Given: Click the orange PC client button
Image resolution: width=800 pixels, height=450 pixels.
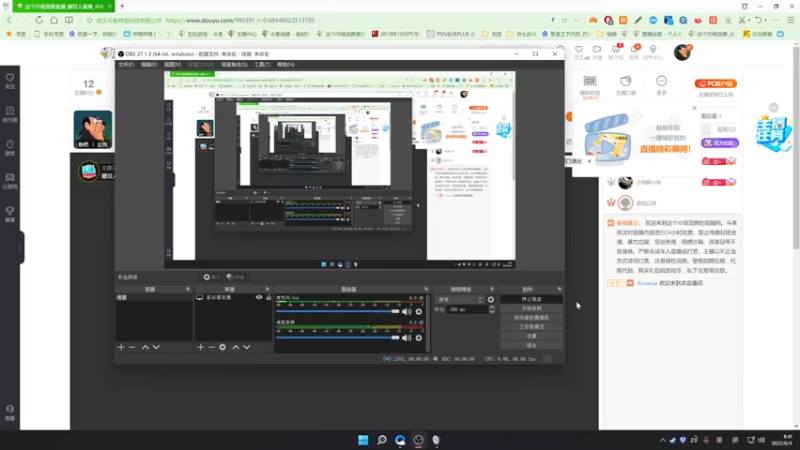Looking at the screenshot, I should click(x=715, y=83).
